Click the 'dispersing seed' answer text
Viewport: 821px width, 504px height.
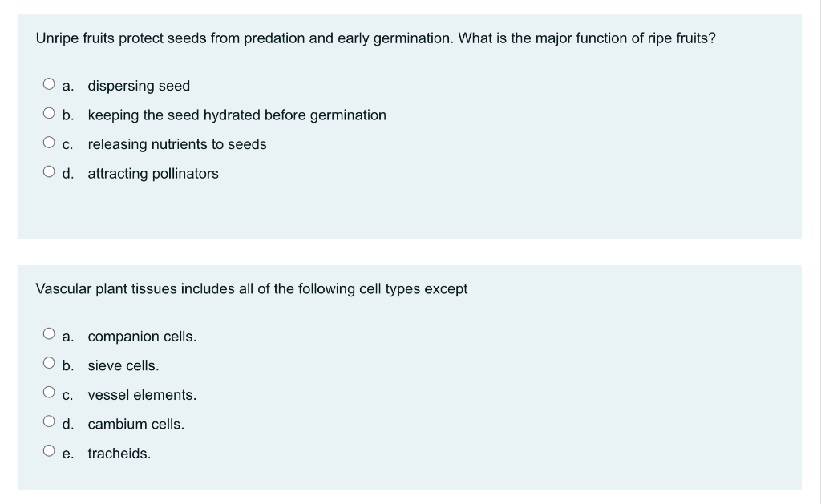139,86
